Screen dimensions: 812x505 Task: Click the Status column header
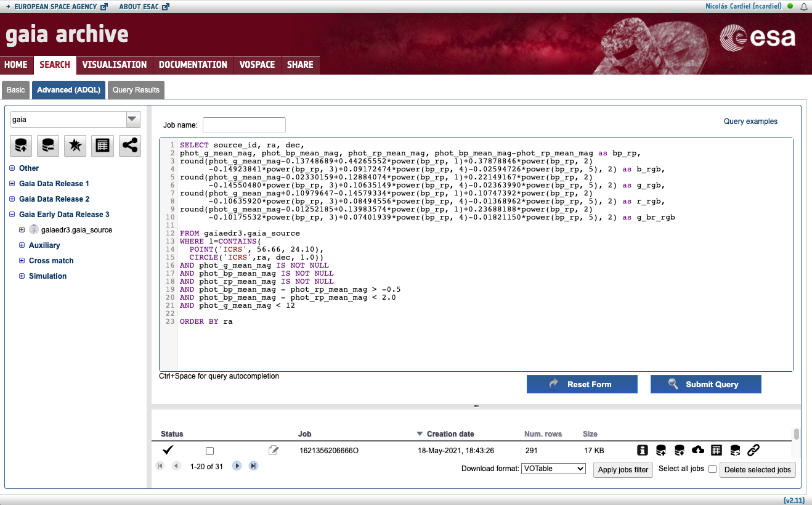(x=172, y=434)
